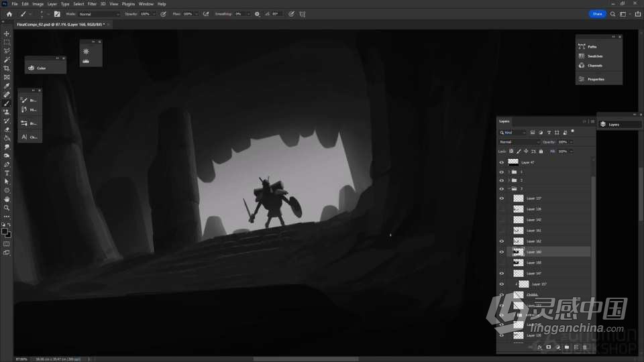Screen dimensions: 644x362
Task: Select the Smudge tool
Action: coord(7,147)
